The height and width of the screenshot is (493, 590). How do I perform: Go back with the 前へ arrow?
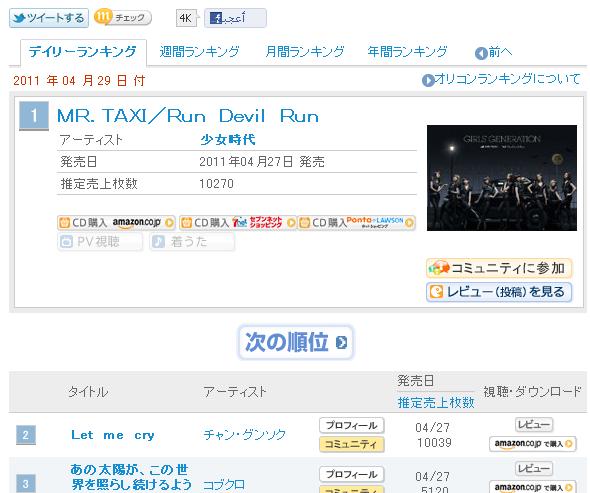(x=493, y=52)
